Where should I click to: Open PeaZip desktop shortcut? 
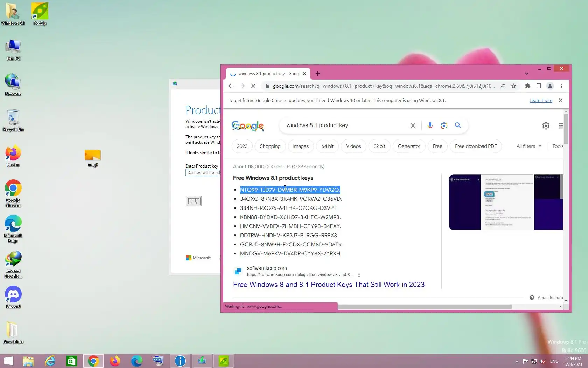40,14
